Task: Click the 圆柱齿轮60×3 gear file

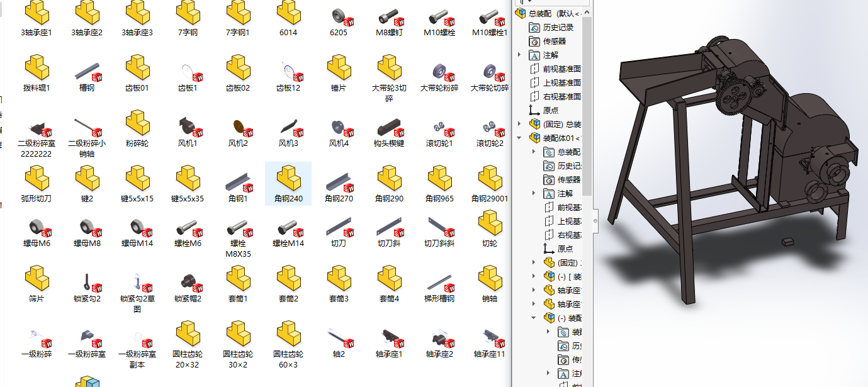Action: (x=288, y=345)
